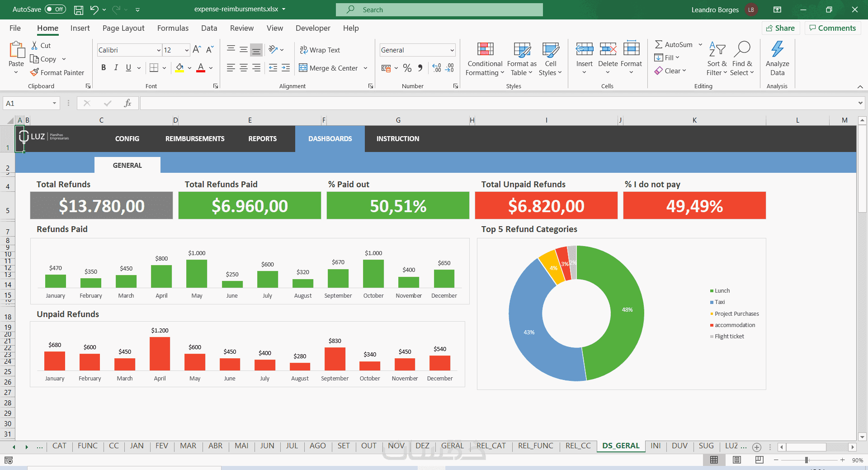868x470 pixels.
Task: Click Cell Styles icon
Action: (x=551, y=49)
